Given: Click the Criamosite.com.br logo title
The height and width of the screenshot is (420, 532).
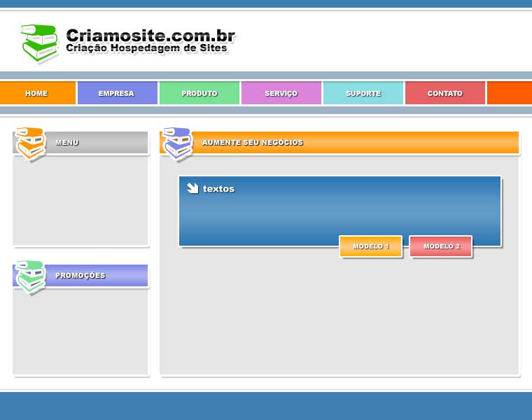Looking at the screenshot, I should (150, 36).
